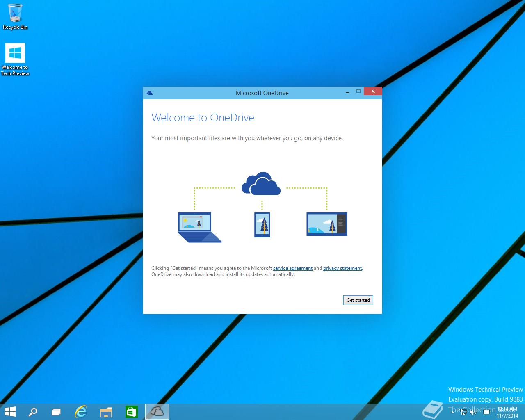This screenshot has height=420, width=525.
Task: Click the Welcome to OneDrive heading
Action: pyautogui.click(x=203, y=118)
